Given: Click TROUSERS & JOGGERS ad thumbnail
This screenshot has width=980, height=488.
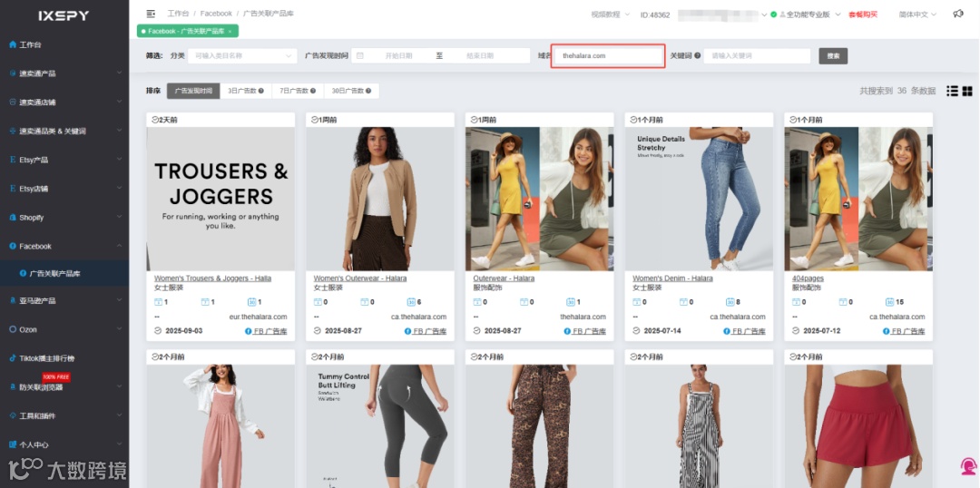Looking at the screenshot, I should coord(220,199).
